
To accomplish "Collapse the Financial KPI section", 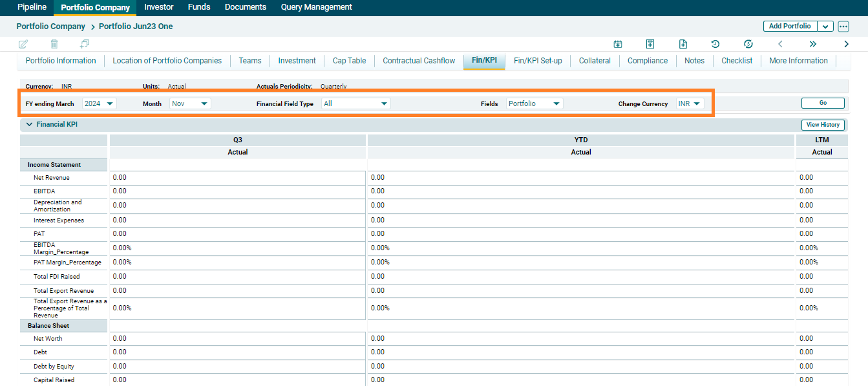I will (x=29, y=124).
